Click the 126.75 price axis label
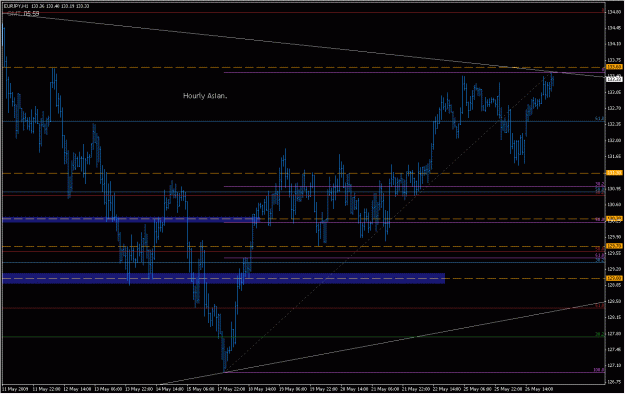Image resolution: width=625 pixels, height=394 pixels. pos(614,382)
